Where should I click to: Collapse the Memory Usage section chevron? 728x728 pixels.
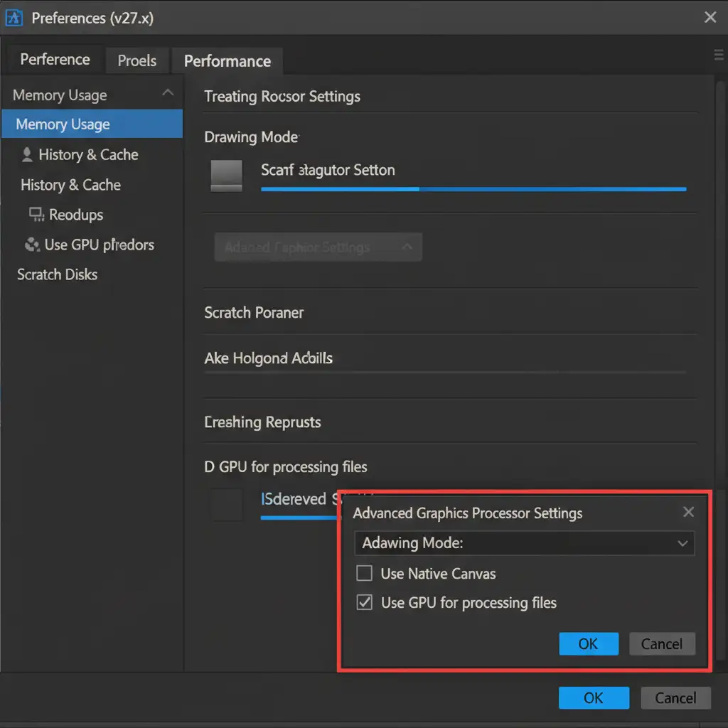(x=168, y=93)
